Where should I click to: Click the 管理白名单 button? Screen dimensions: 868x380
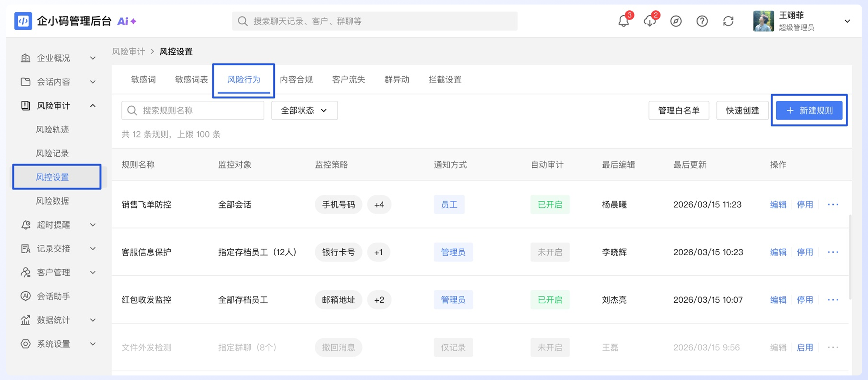(x=679, y=110)
